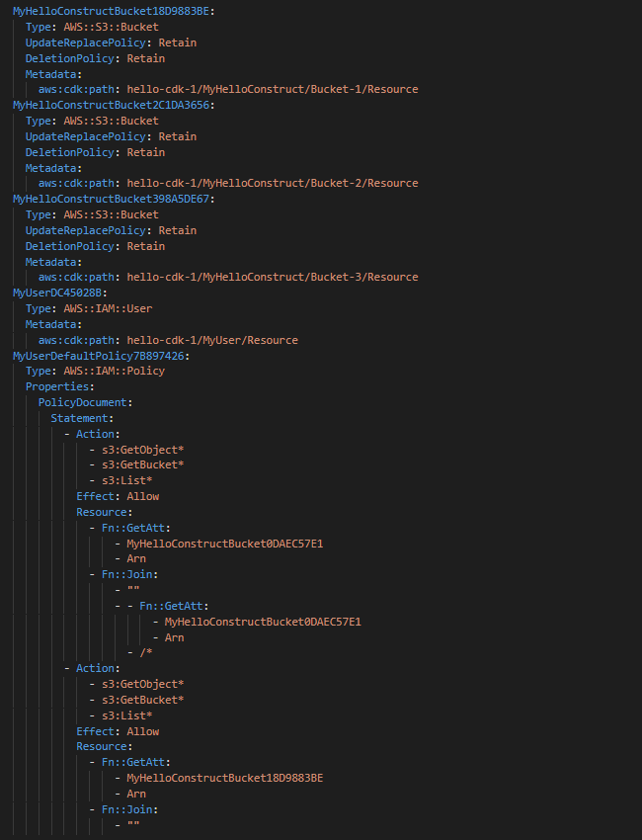Click the Bucket-3/Resource cdk path value
The image size is (642, 840).
(x=273, y=277)
